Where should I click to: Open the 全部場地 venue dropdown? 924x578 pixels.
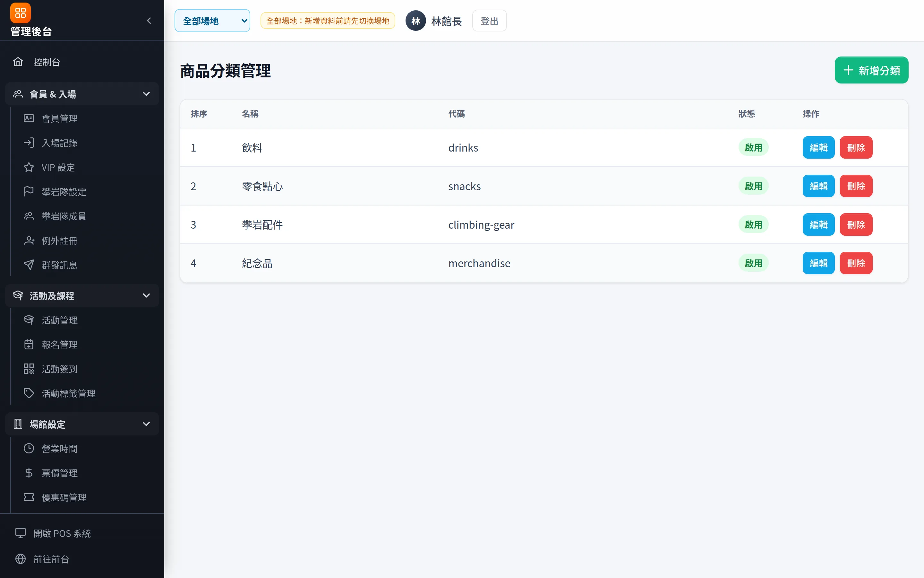[212, 21]
